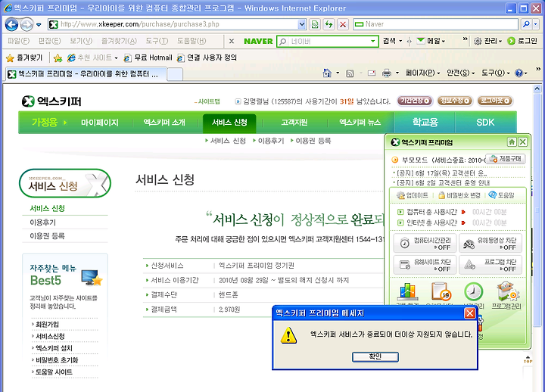
Task: Click the Stop loading red X icon
Action: pos(343,24)
